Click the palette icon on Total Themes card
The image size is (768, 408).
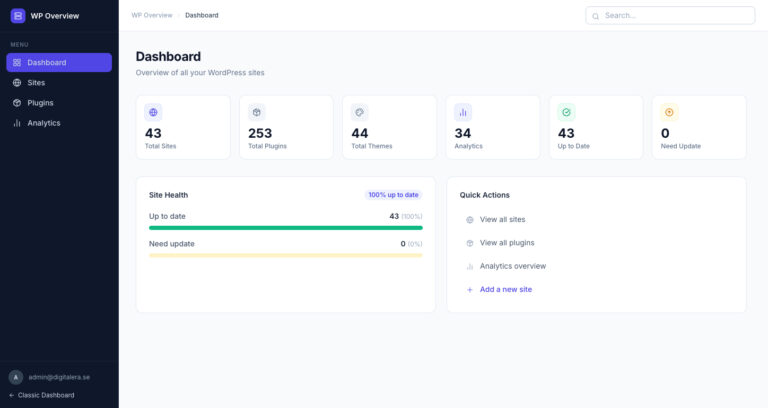(x=360, y=113)
